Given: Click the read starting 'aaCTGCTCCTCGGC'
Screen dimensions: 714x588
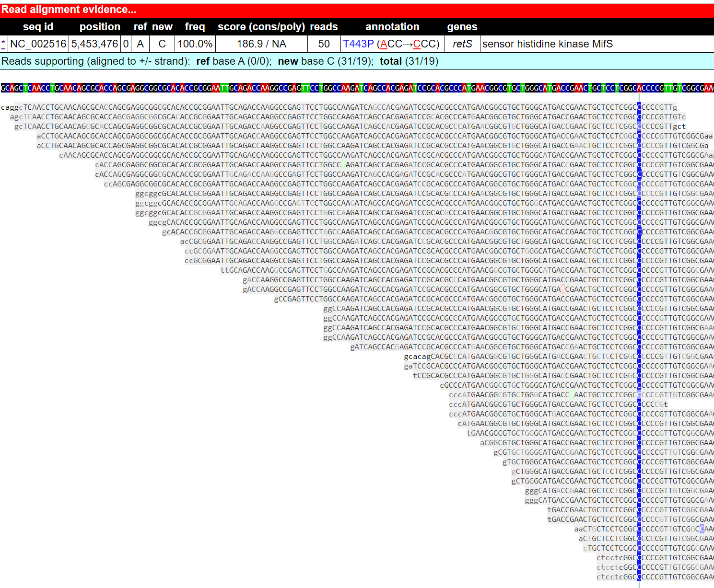Looking at the screenshot, I should coord(644,529).
